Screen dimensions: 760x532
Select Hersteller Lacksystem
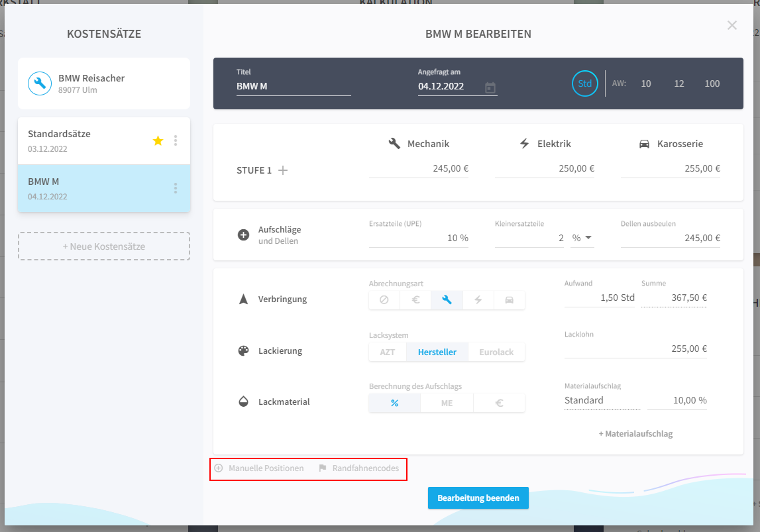coord(437,352)
